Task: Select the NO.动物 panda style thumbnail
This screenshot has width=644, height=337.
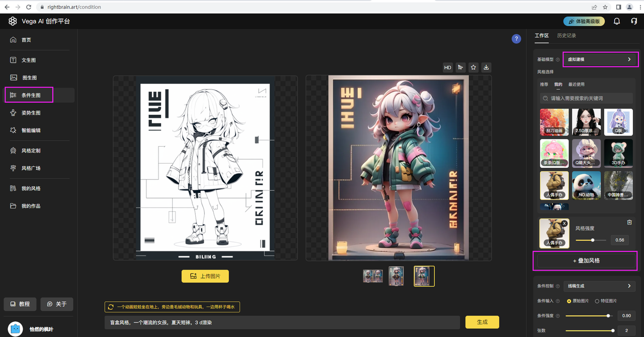Action: [586, 185]
